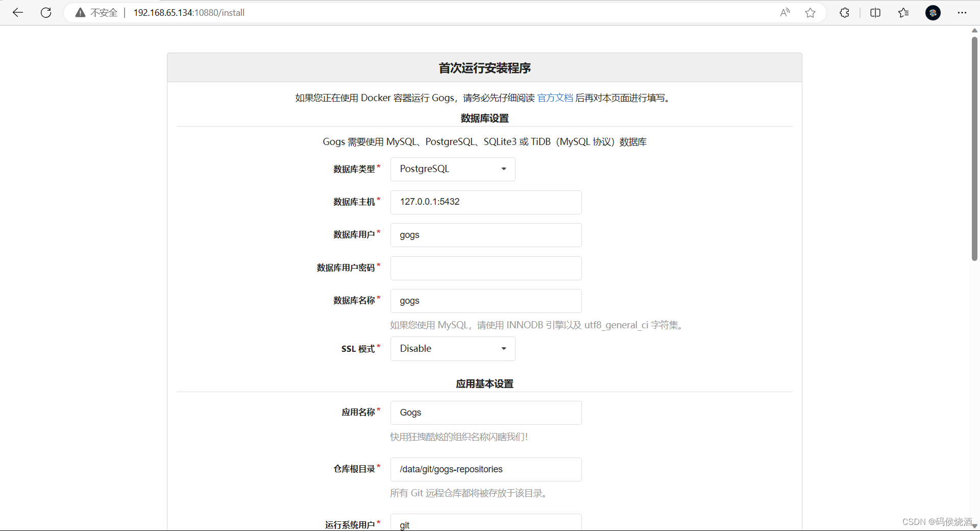Click the Gogs 需要使用 MySQL description line
The width and height of the screenshot is (980, 531).
(484, 142)
